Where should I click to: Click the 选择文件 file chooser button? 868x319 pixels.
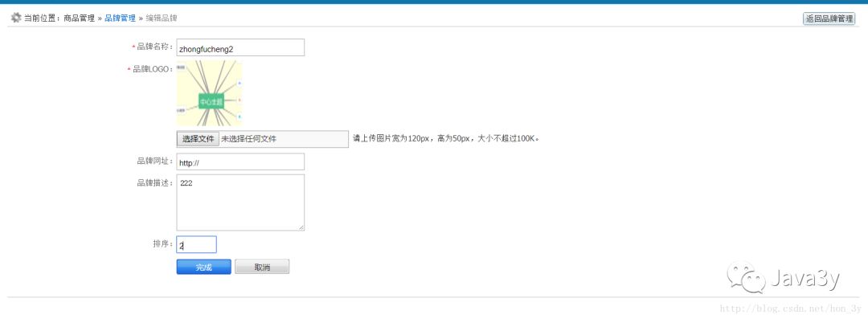click(x=198, y=139)
